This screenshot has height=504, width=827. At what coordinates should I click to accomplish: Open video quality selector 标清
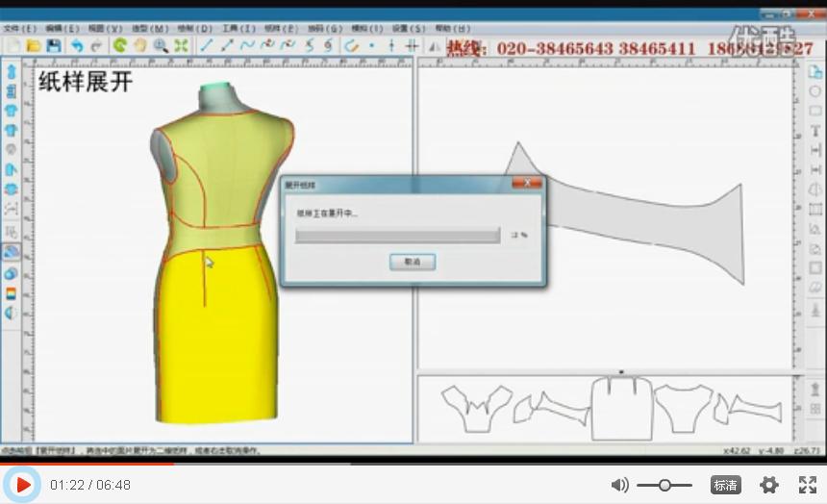[725, 485]
